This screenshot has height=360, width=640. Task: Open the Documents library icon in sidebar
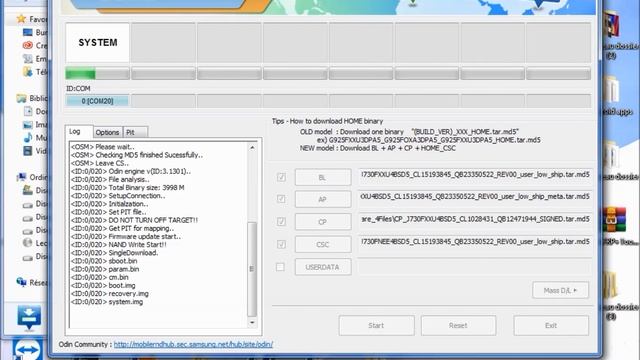point(28,111)
